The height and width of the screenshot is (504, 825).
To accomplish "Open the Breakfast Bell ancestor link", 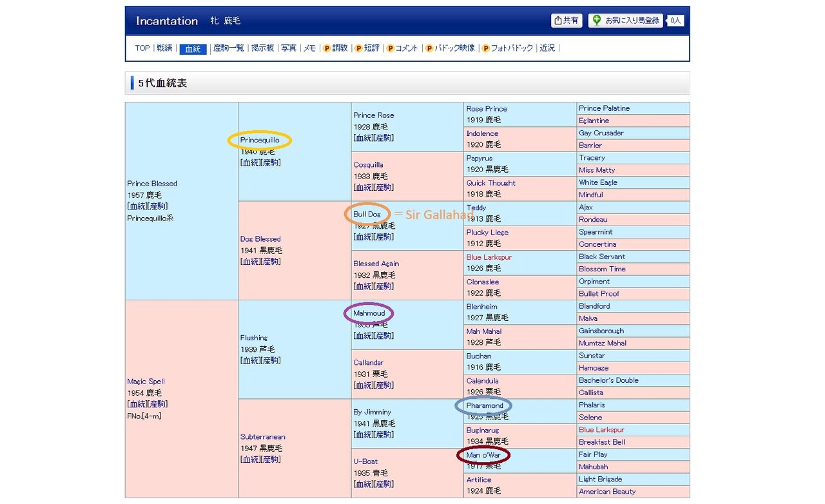I will pos(602,442).
